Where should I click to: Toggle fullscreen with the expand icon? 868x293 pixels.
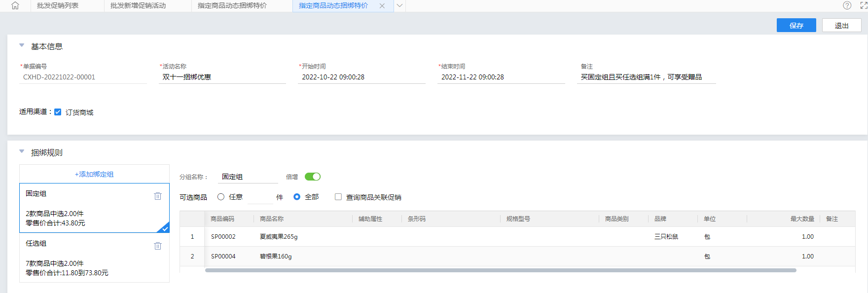[x=864, y=5]
